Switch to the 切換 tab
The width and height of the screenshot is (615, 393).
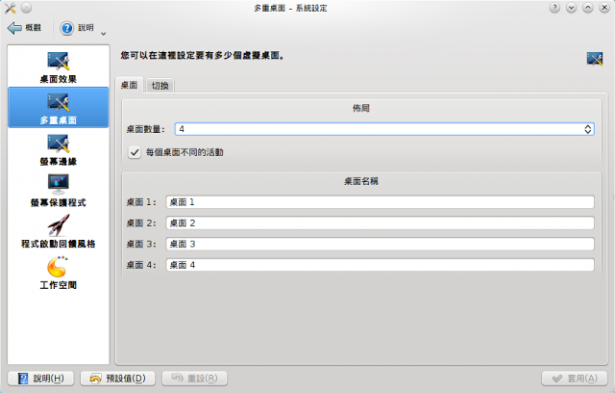click(x=160, y=86)
